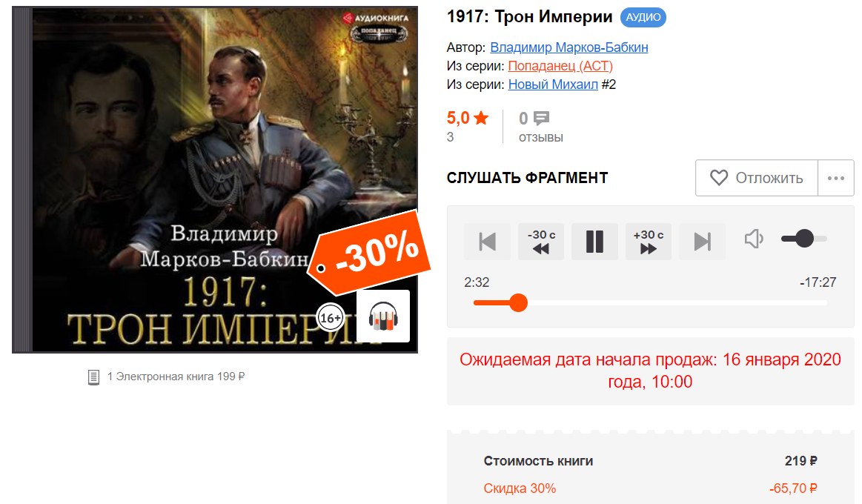Jump to the previous track

tap(487, 242)
